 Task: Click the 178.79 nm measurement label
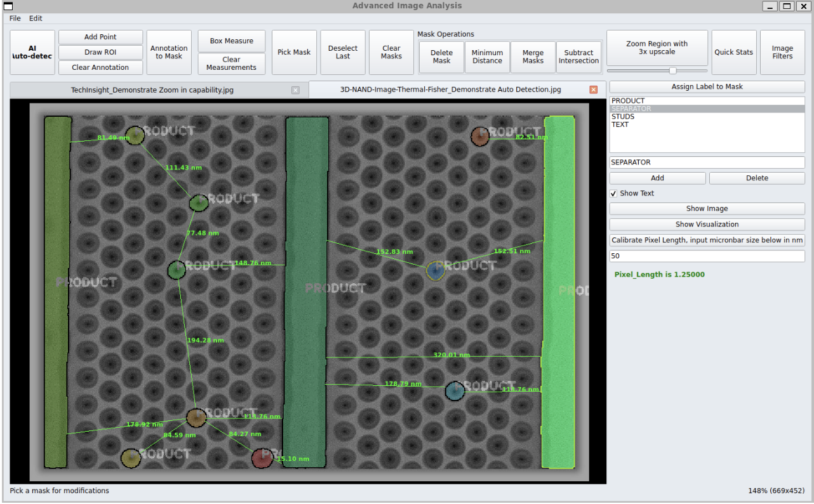[x=403, y=384]
